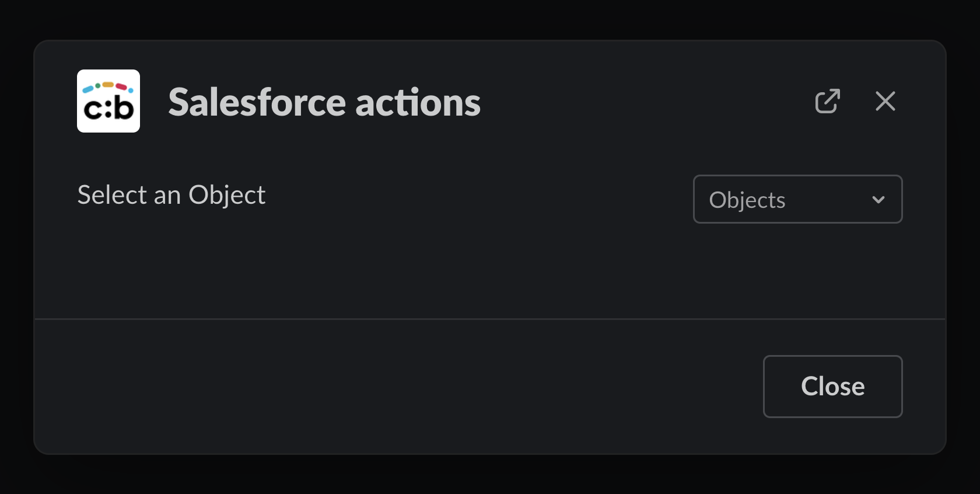The height and width of the screenshot is (494, 980).
Task: Expand object choices using the down chevron
Action: click(878, 200)
